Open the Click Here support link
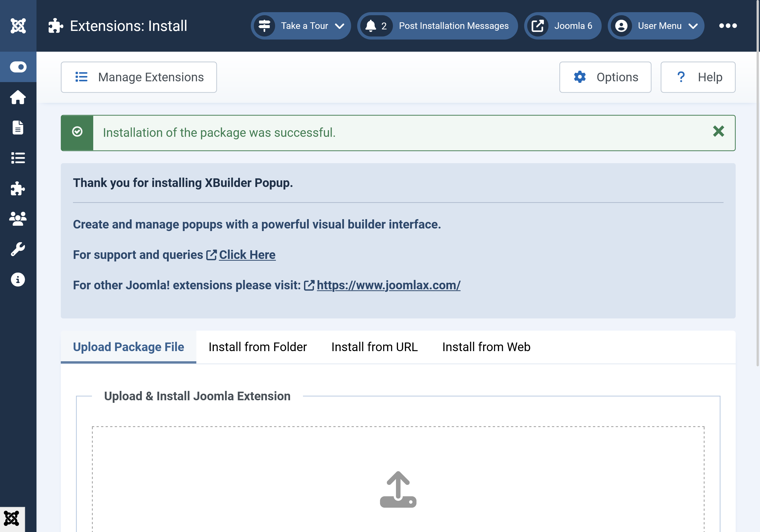 tap(247, 255)
